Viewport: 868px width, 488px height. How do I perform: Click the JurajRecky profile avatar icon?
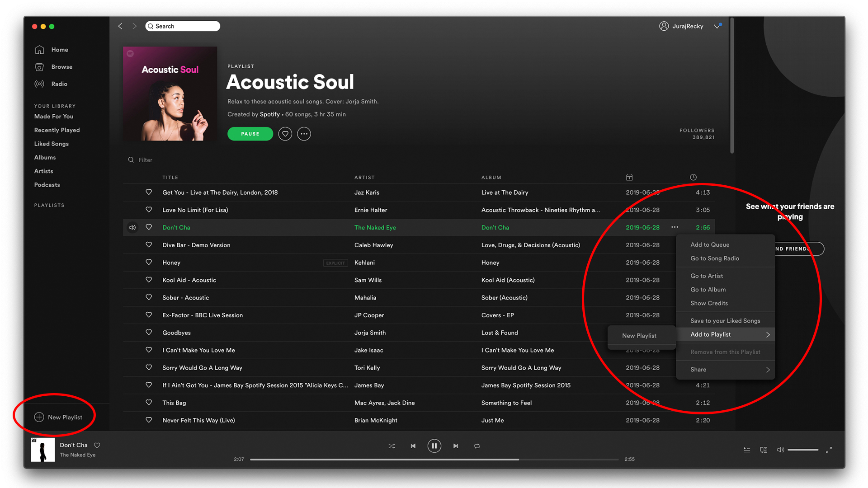coord(664,26)
